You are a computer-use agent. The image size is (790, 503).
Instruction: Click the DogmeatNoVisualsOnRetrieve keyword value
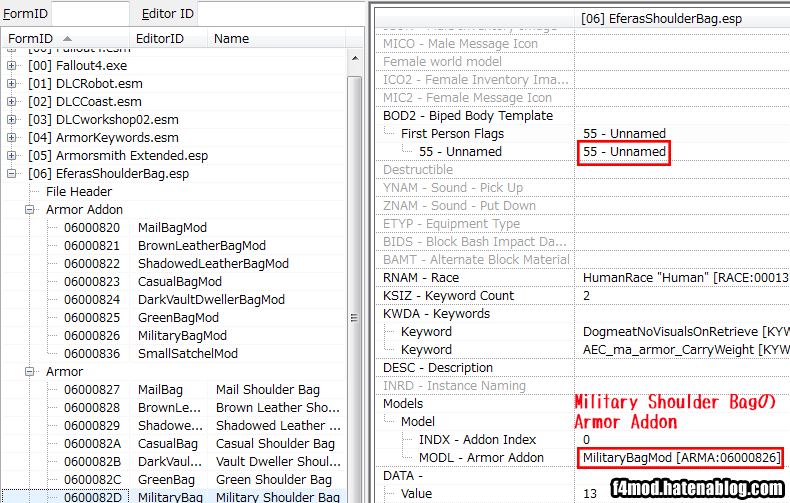tap(685, 332)
